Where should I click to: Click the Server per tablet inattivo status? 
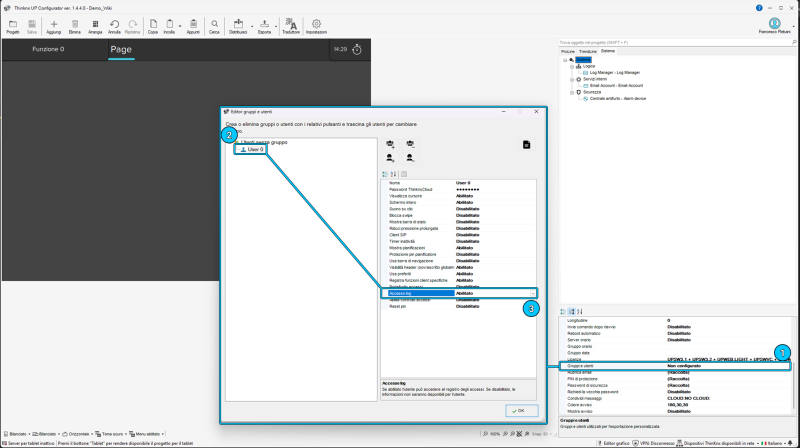(28, 443)
